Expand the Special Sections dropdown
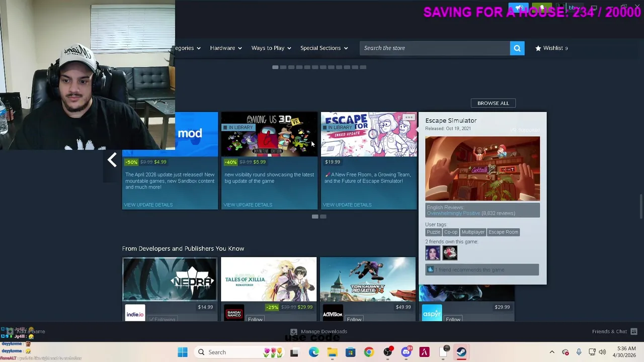Screen dimensions: 644x362 click(324, 48)
